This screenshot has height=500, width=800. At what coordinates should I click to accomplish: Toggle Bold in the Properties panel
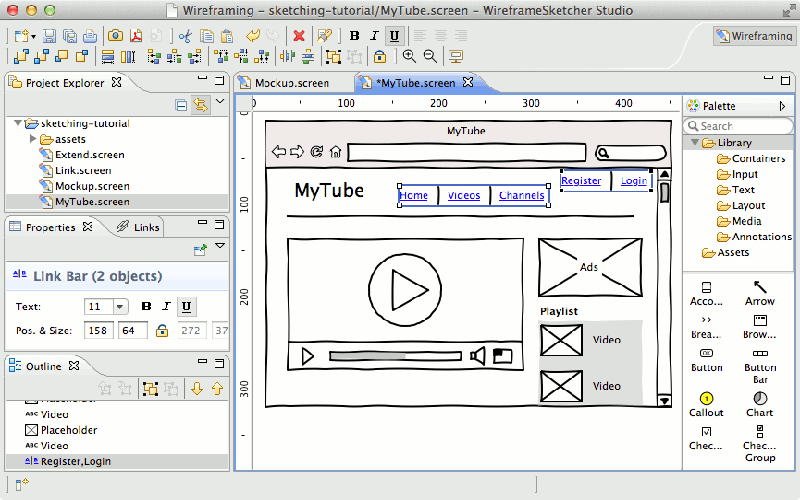tap(146, 306)
